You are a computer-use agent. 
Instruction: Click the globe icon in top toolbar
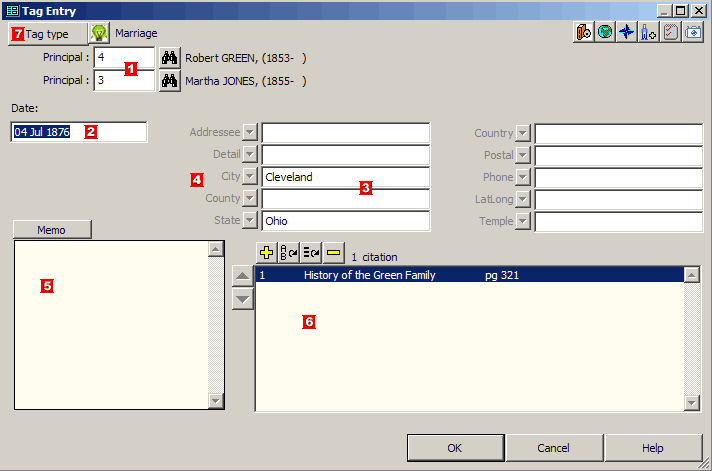pos(605,32)
